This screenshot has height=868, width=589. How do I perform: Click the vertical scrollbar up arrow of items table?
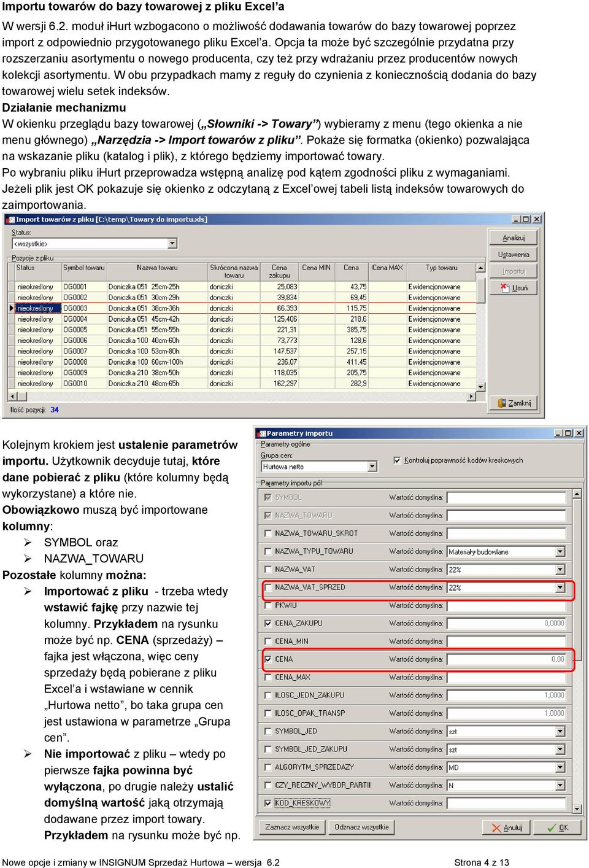[x=481, y=268]
